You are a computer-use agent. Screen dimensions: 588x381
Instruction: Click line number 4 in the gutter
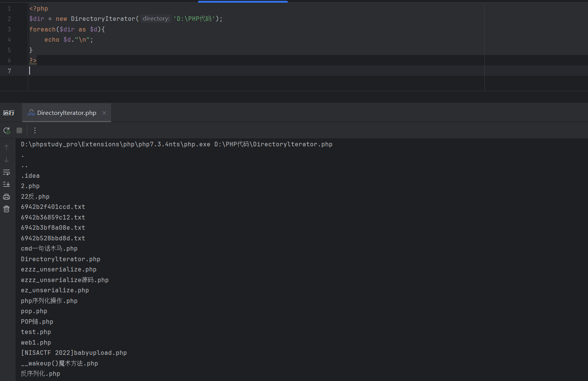(x=9, y=39)
